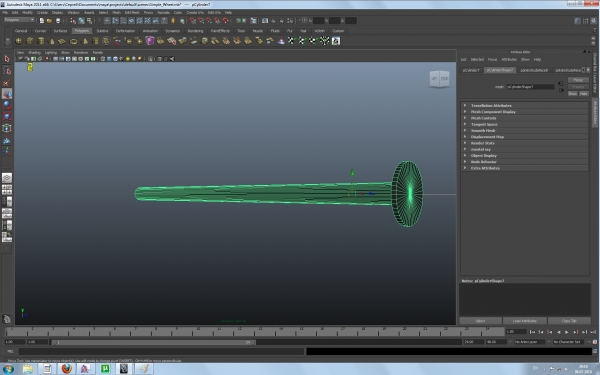Create a polygon cube from shelf

29,41
